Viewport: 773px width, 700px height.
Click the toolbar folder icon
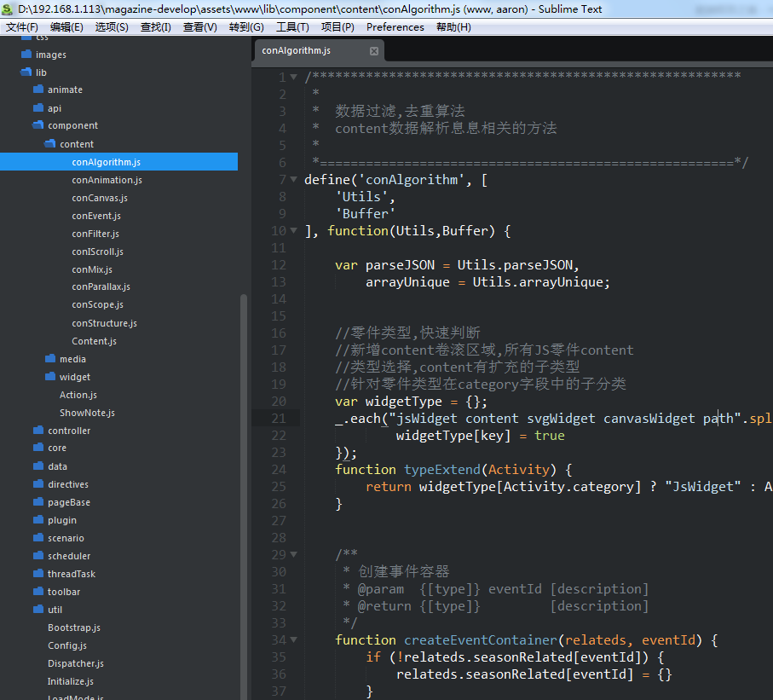click(x=38, y=592)
